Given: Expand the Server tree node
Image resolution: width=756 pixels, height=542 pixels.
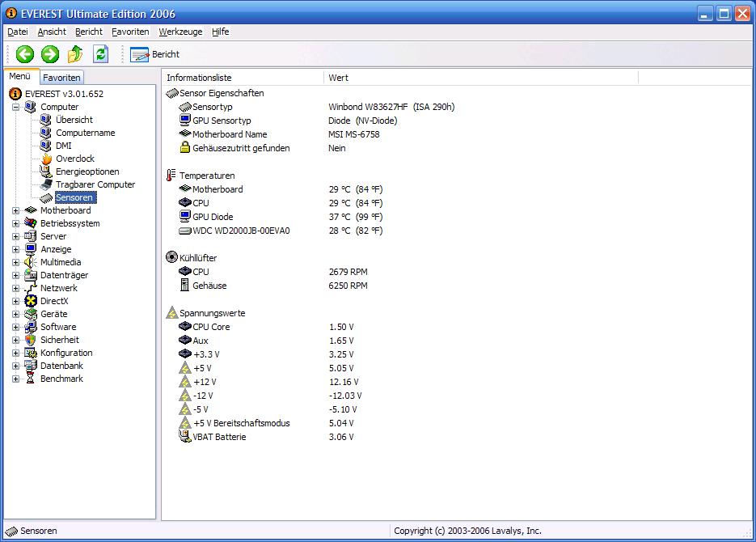Looking at the screenshot, I should (x=16, y=237).
